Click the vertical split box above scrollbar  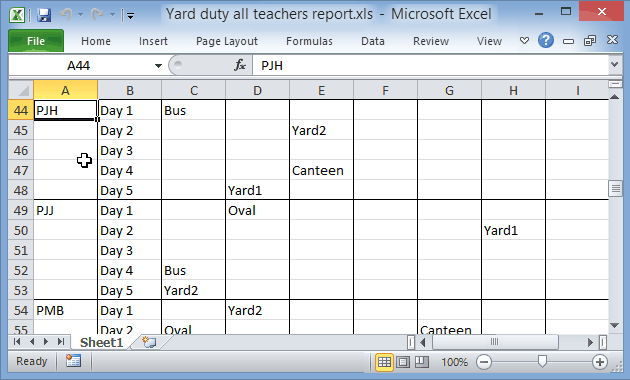(x=615, y=84)
